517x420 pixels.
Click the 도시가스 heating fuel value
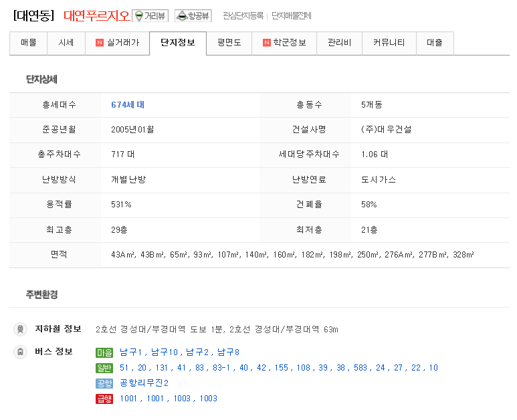[x=378, y=180]
